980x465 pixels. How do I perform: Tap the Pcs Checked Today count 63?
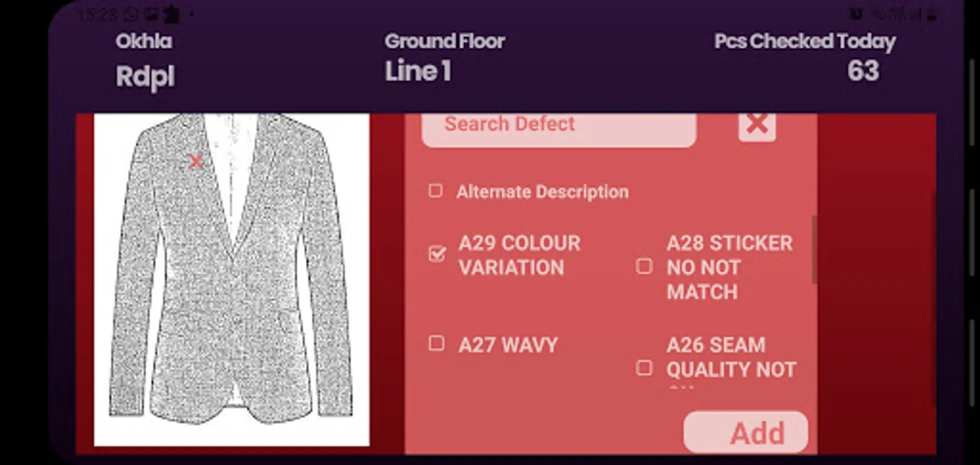tap(863, 71)
